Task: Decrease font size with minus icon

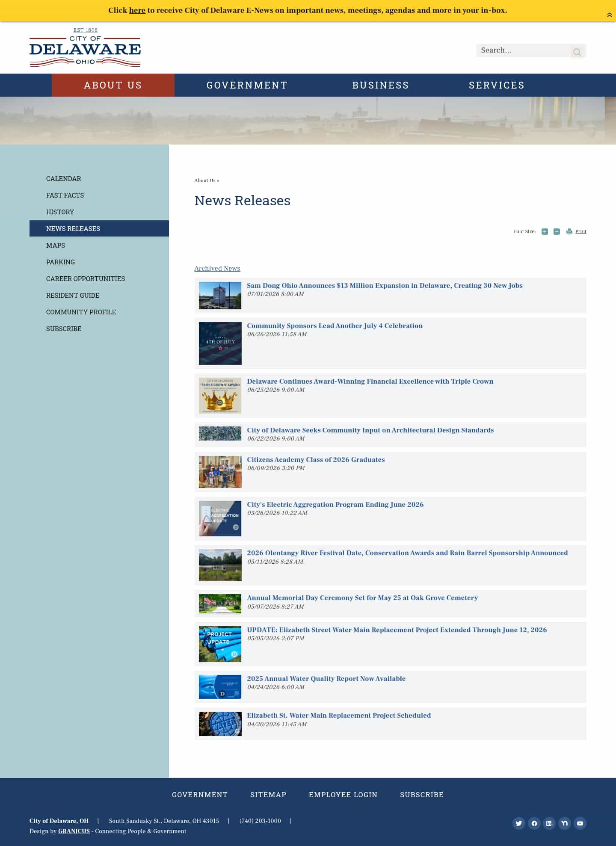Action: pyautogui.click(x=557, y=231)
